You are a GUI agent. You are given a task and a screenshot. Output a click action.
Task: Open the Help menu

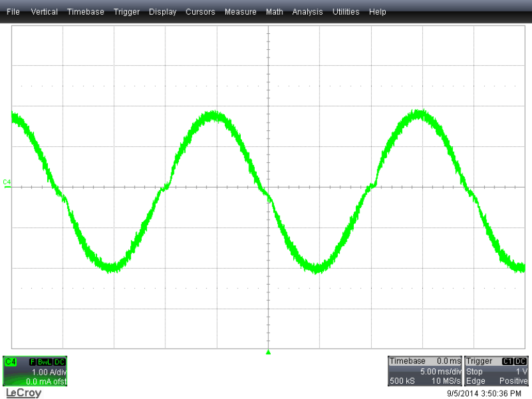tap(377, 12)
